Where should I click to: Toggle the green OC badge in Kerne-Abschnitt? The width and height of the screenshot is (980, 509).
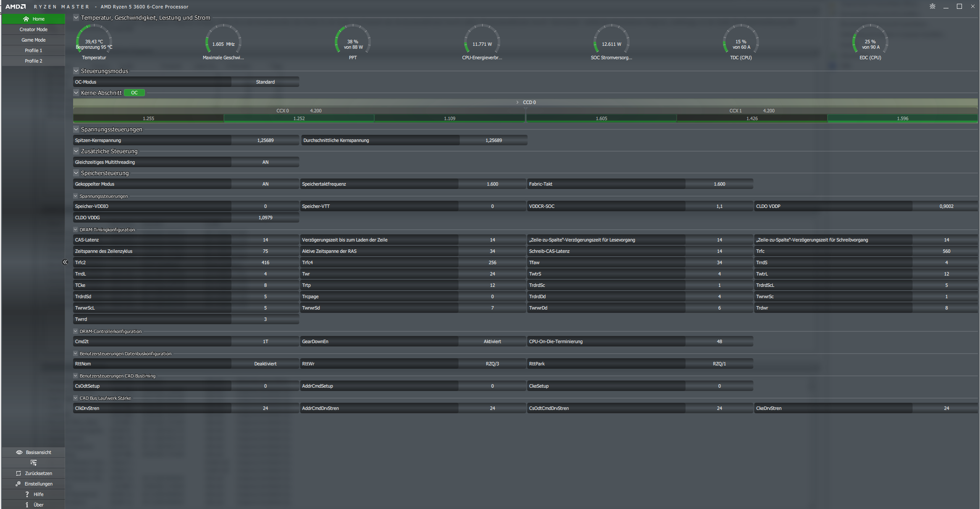tap(134, 93)
